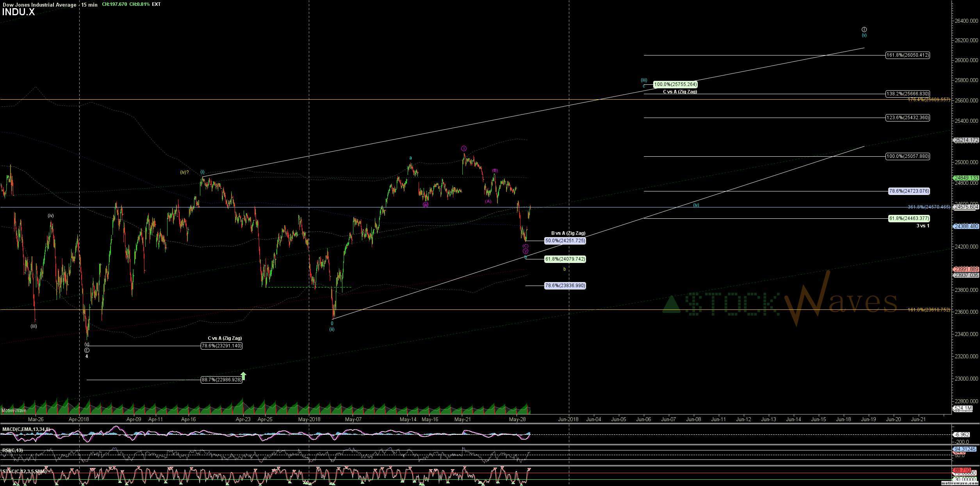Click the EXT label in header
The width and height of the screenshot is (980, 486).
pyautogui.click(x=156, y=4)
